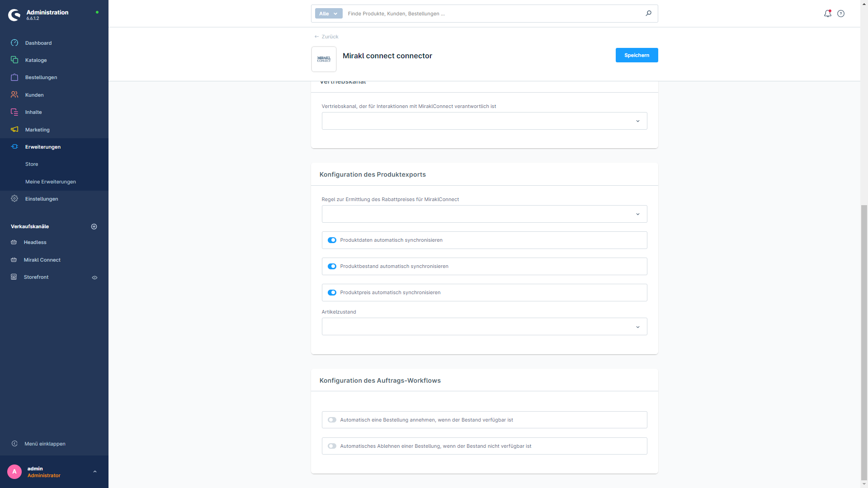Click the Verkaufskanäle heading

point(30,226)
